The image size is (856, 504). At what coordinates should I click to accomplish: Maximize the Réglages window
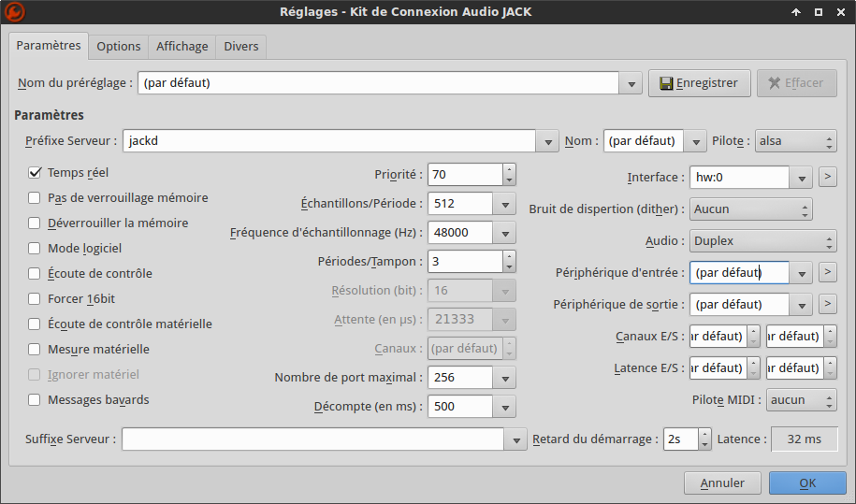click(x=819, y=12)
